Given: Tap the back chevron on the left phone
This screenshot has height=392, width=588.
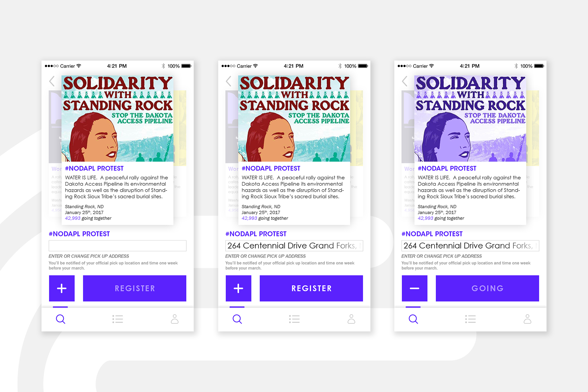Looking at the screenshot, I should pyautogui.click(x=52, y=81).
